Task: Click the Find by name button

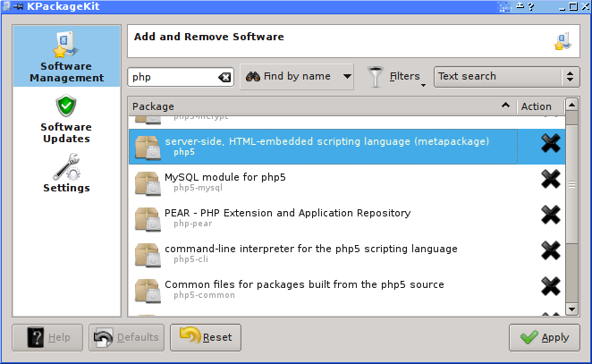Action: [x=290, y=77]
